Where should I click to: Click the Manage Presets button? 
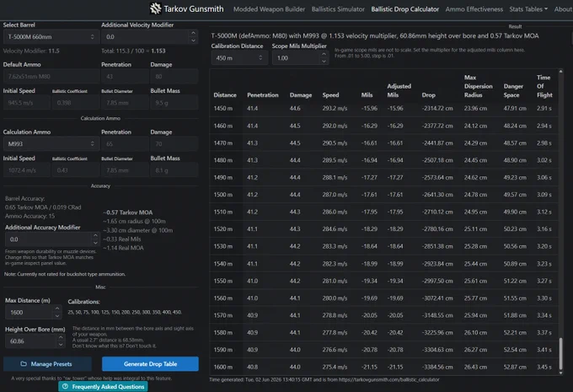coord(47,364)
